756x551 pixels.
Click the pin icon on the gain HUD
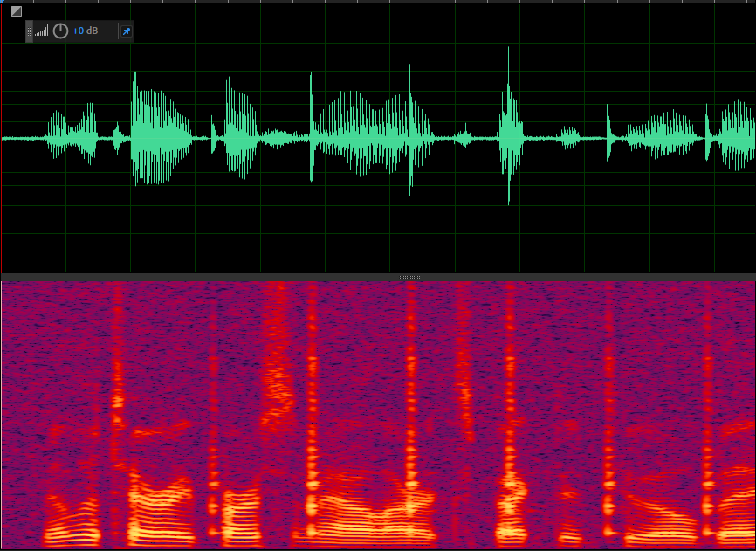tap(126, 31)
